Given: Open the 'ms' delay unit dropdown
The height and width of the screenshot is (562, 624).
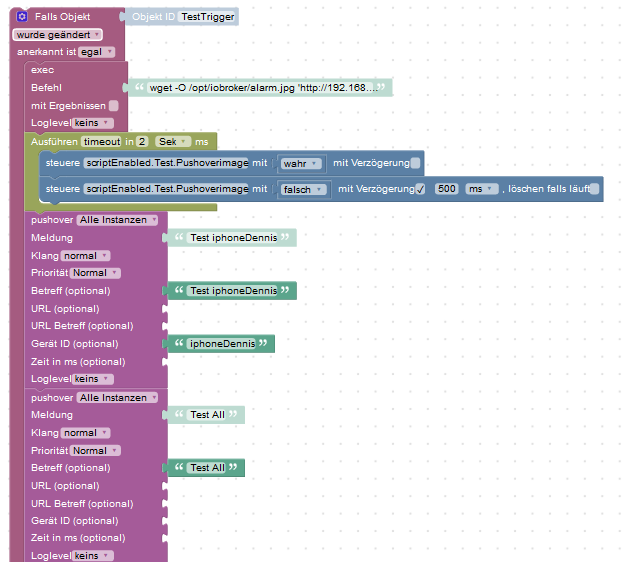Looking at the screenshot, I should pyautogui.click(x=482, y=189).
